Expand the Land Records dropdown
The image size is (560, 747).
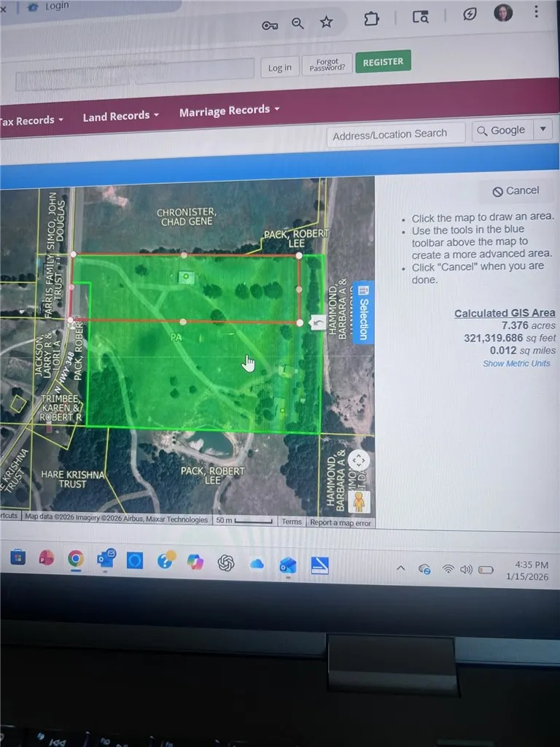120,116
